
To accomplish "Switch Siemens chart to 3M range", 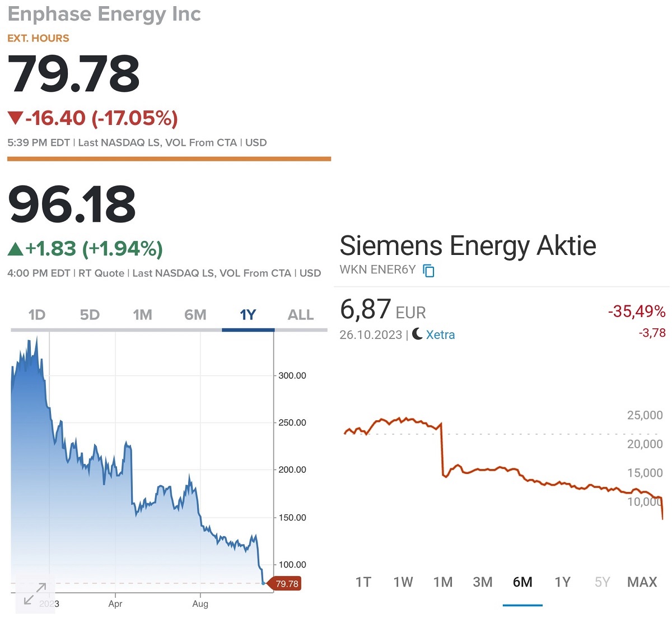I will 483,582.
